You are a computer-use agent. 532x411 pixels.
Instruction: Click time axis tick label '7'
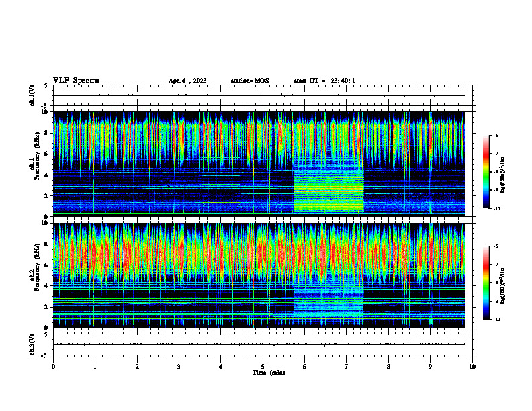(347, 367)
